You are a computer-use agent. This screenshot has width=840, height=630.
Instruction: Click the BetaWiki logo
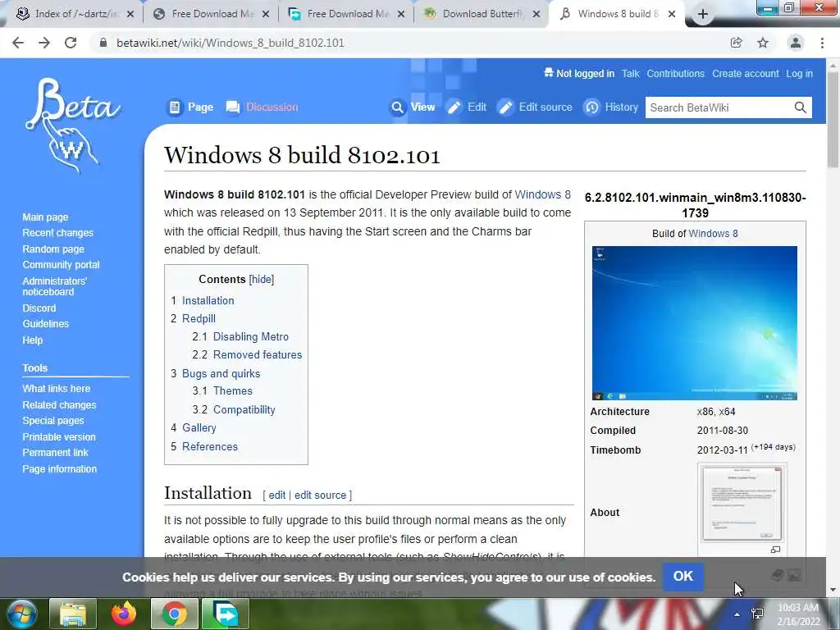pos(72,126)
